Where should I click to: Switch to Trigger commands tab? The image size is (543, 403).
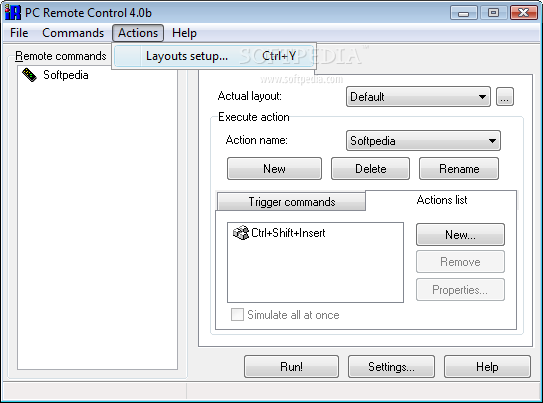pyautogui.click(x=291, y=202)
